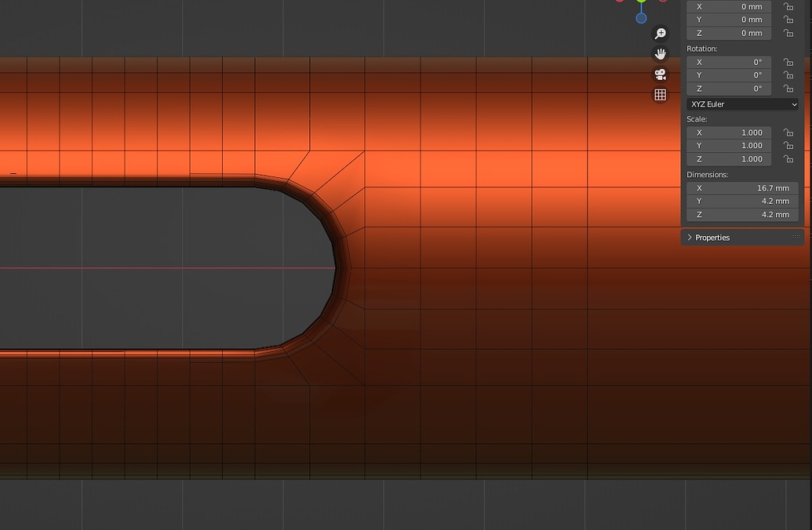Click the Location Y field showing 0 mm
The height and width of the screenshot is (530, 812).
[x=729, y=20]
